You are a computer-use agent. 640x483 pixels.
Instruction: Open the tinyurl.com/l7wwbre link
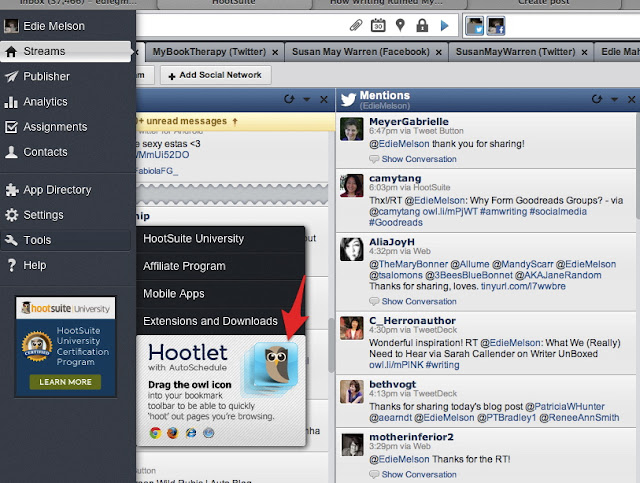523,286
